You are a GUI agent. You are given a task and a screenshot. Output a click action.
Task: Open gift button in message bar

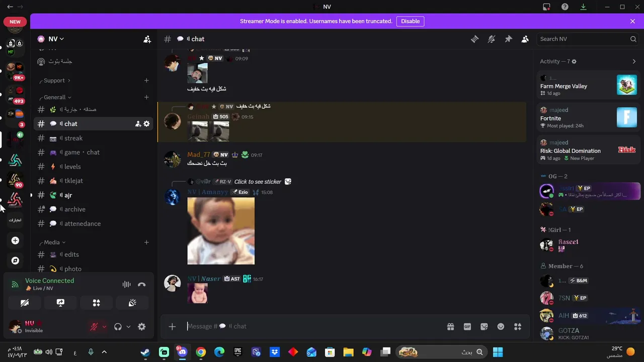click(x=450, y=326)
